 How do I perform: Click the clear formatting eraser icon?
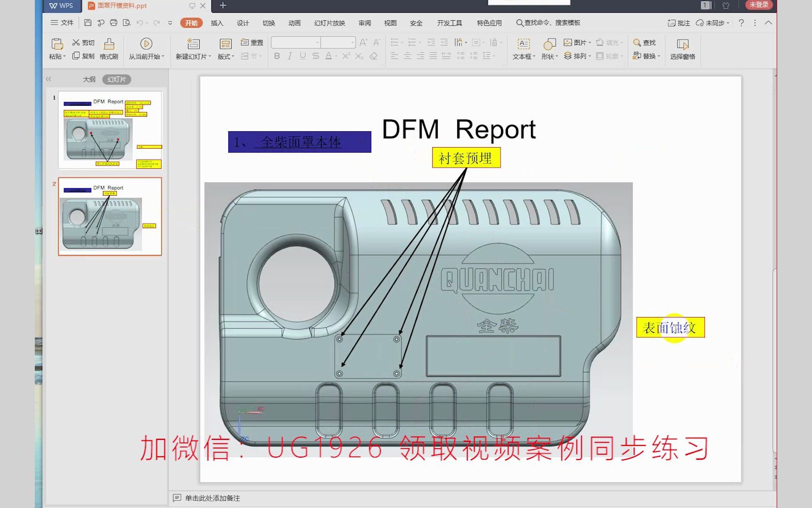374,56
